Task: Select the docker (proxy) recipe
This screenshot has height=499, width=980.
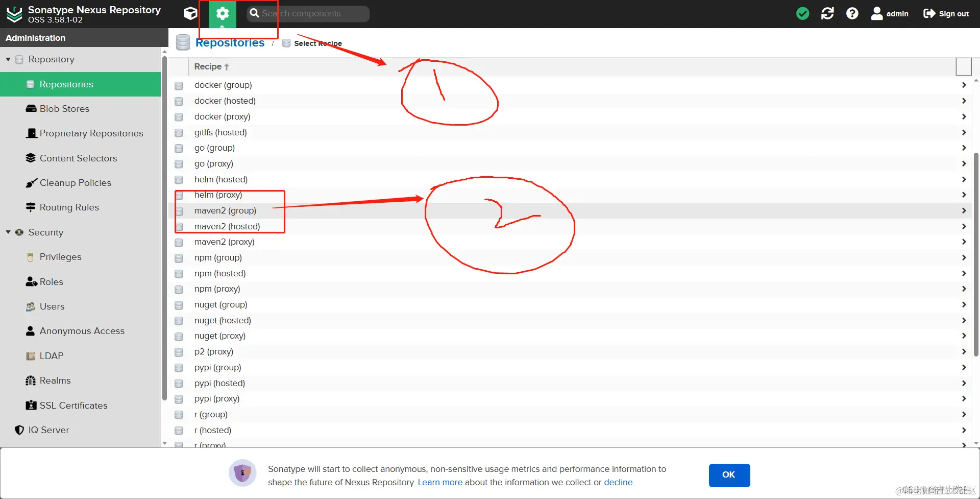Action: pyautogui.click(x=223, y=116)
